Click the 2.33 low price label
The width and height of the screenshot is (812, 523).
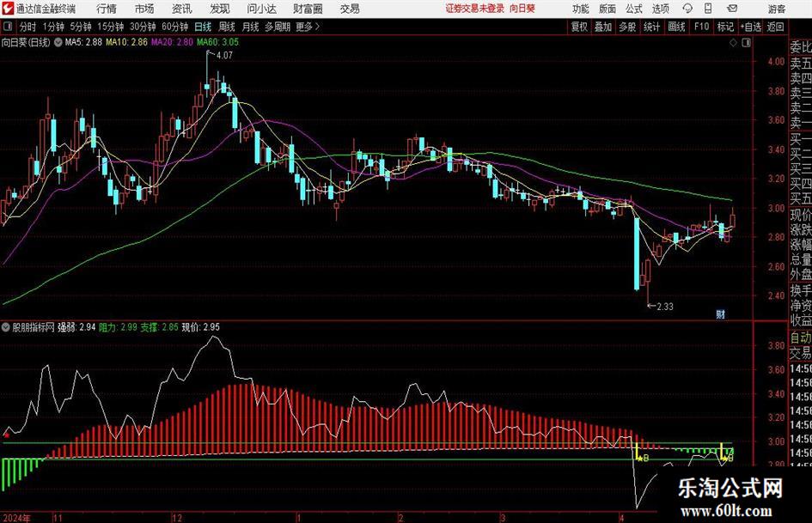coord(665,306)
